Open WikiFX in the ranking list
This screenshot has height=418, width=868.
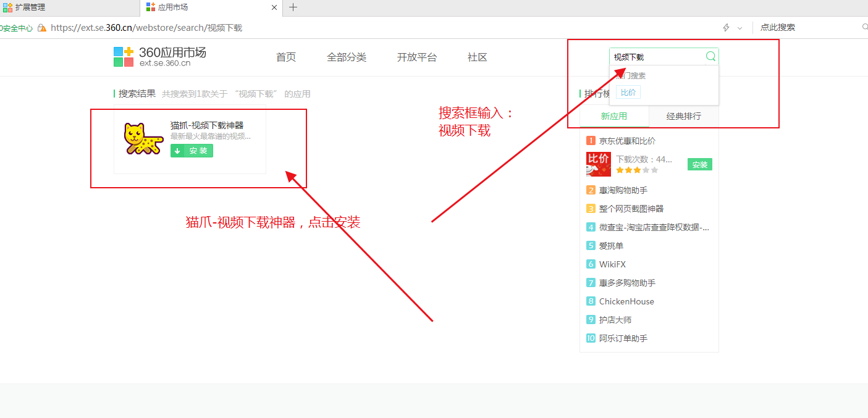[x=612, y=264]
